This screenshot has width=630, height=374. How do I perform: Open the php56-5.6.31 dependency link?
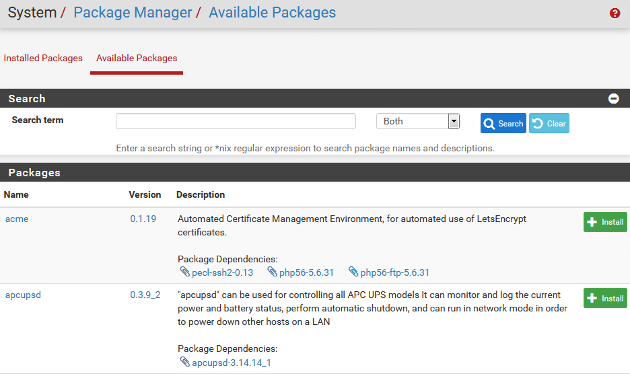pyautogui.click(x=307, y=273)
